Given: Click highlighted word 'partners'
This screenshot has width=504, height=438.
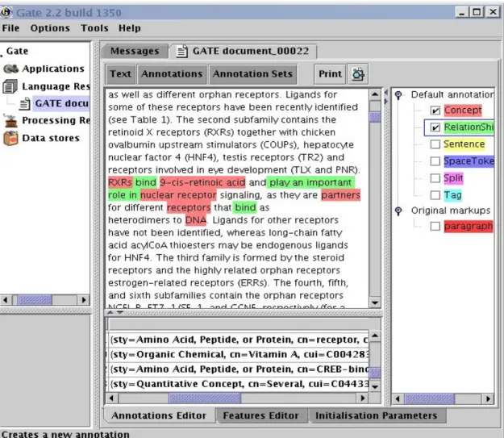Looking at the screenshot, I should (x=341, y=195).
